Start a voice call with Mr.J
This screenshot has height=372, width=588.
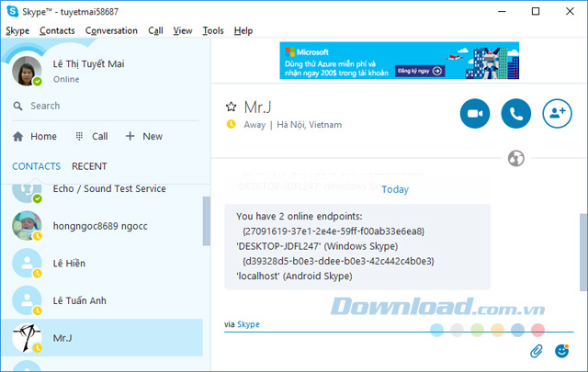[516, 113]
